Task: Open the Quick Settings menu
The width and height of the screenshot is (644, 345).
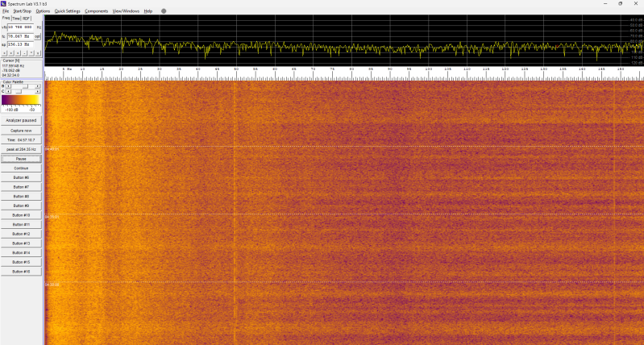Action: tap(68, 11)
